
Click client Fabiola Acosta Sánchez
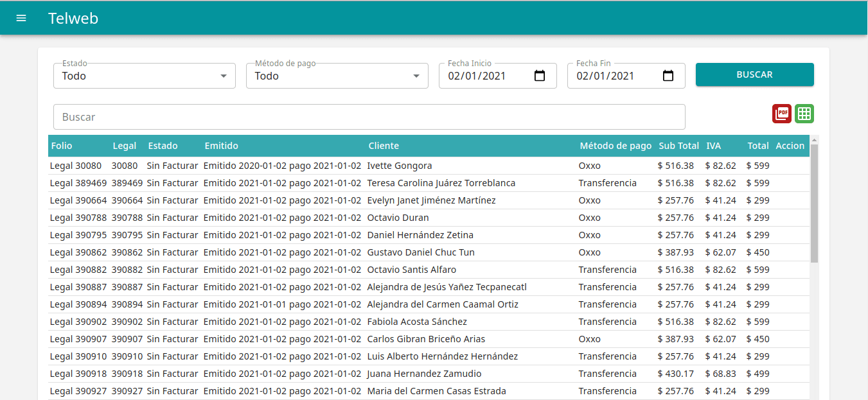(x=417, y=322)
